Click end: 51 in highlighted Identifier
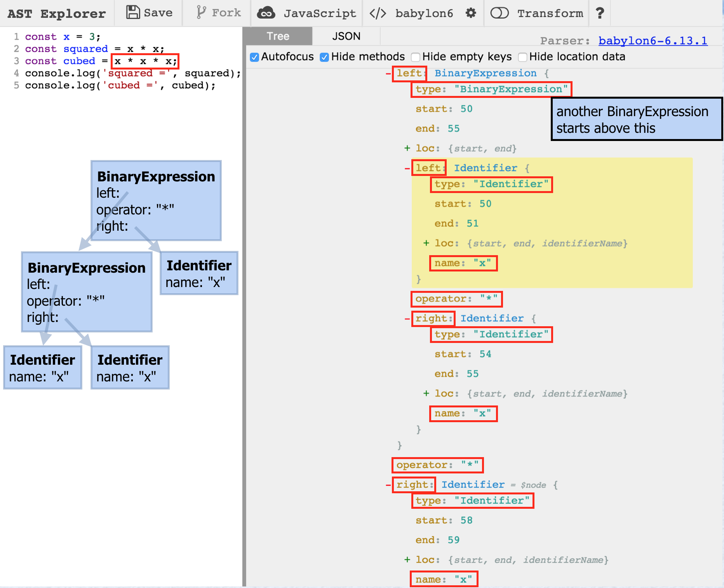Image resolution: width=724 pixels, height=588 pixels. (x=456, y=223)
